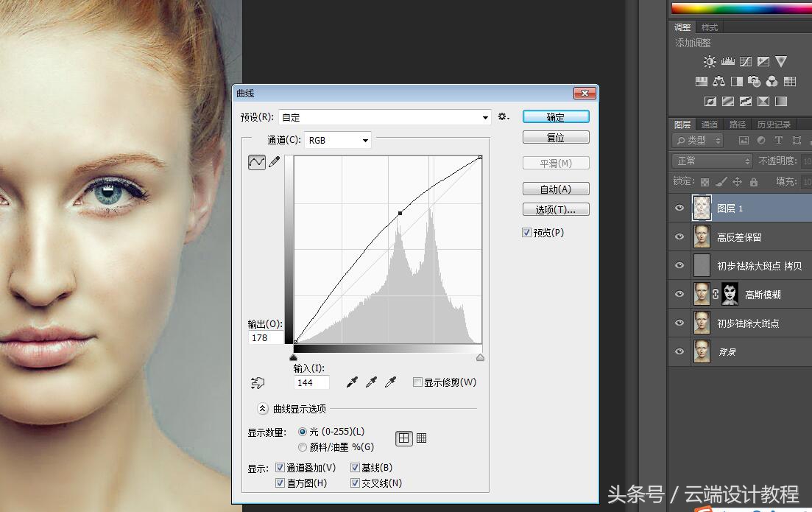Add a Color Balance adjustment layer
The image size is (812, 512).
[719, 81]
